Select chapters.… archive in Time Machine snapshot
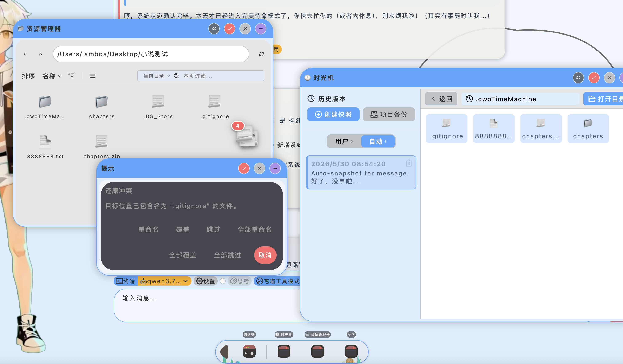Screen dimensions: 623x364 pos(541,128)
